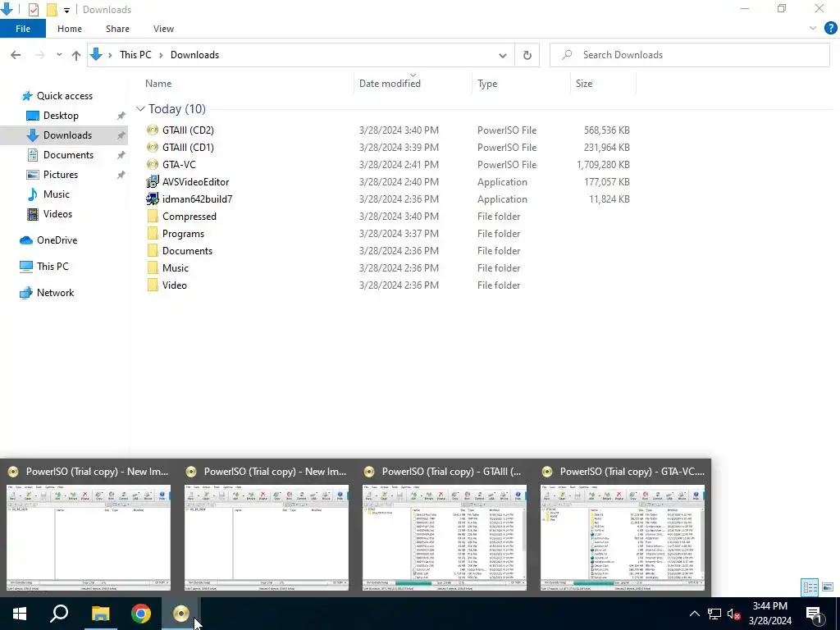Image resolution: width=840 pixels, height=630 pixels.
Task: Switch to Large icons view layout icon
Action: click(828, 587)
